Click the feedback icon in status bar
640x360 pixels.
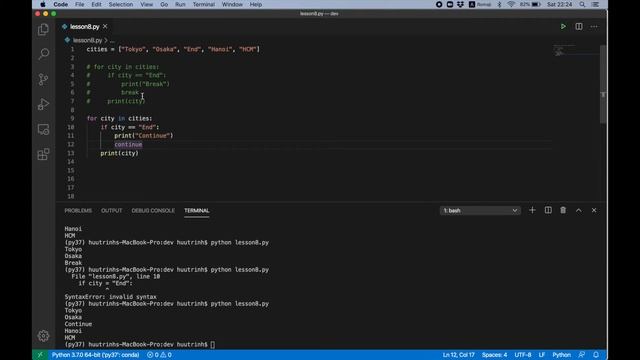[x=582, y=355]
